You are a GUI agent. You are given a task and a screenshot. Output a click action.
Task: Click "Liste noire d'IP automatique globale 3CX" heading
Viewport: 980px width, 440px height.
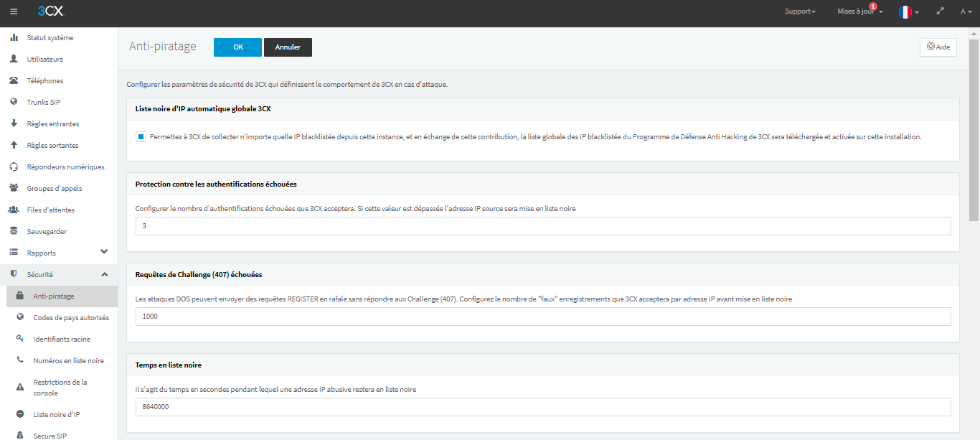point(203,109)
